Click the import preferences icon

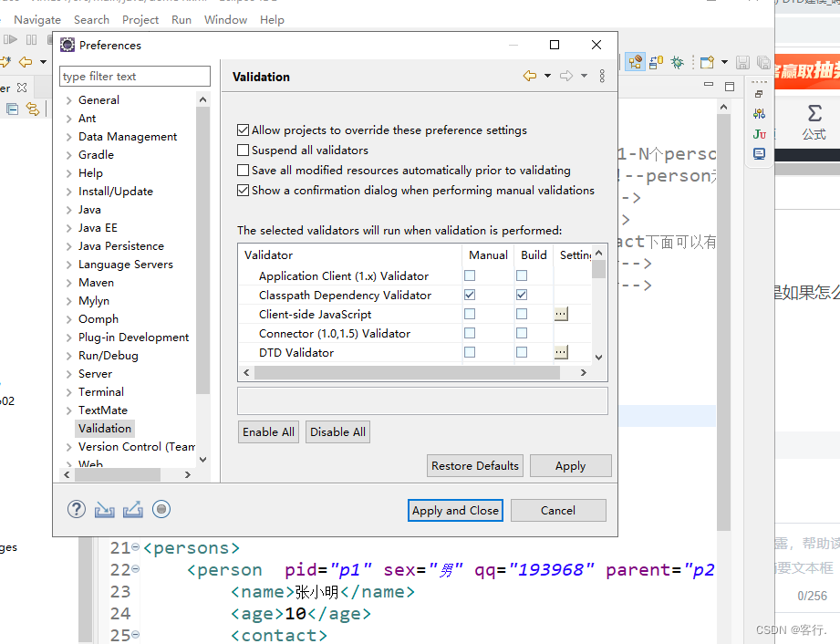tap(104, 509)
